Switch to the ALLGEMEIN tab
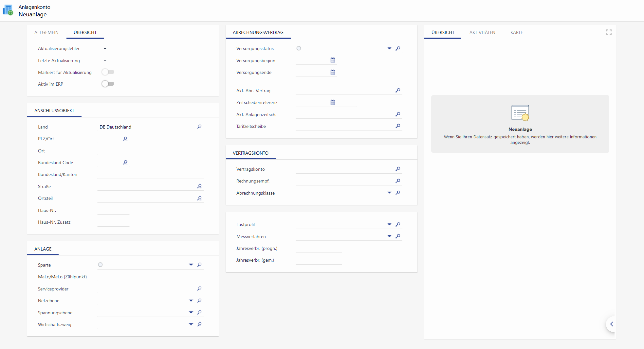This screenshot has height=349, width=644. [x=46, y=32]
